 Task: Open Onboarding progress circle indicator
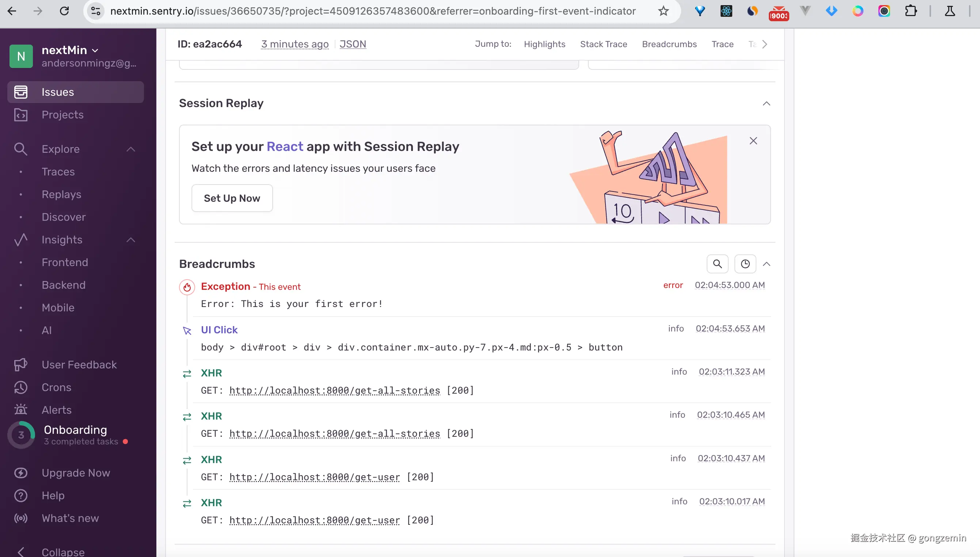(21, 435)
